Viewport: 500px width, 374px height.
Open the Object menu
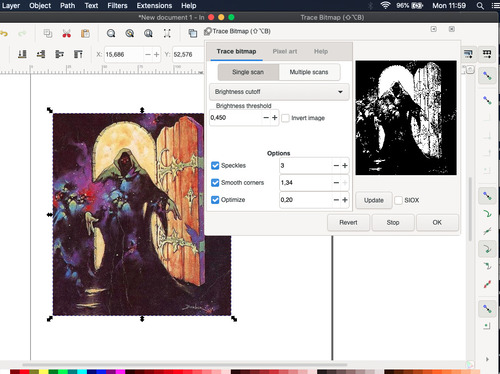(40, 6)
